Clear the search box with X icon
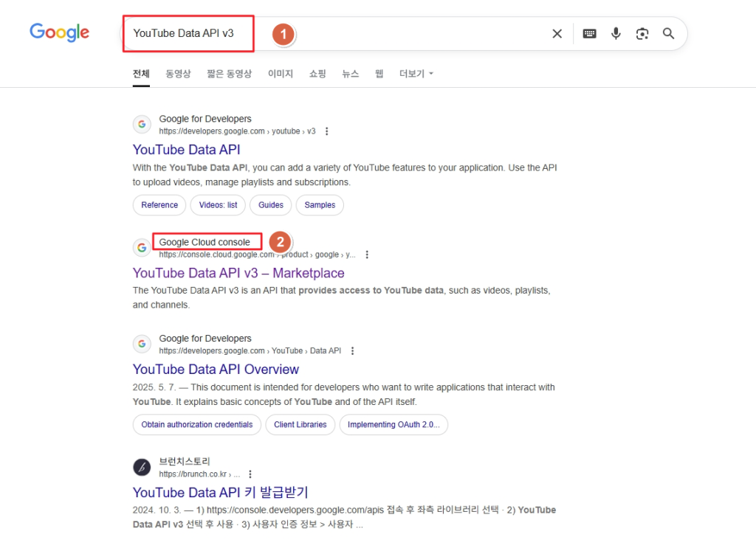756x554 pixels. pyautogui.click(x=557, y=34)
